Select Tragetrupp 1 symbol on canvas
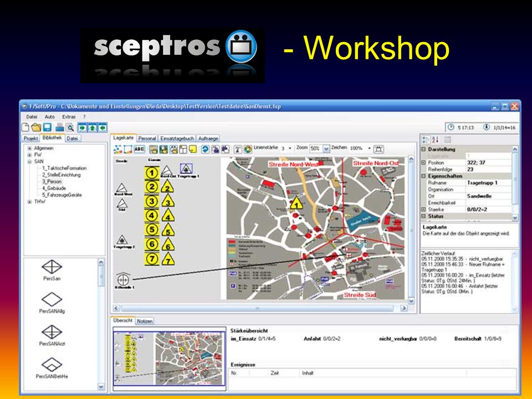This screenshot has height=399, width=532. click(x=186, y=168)
